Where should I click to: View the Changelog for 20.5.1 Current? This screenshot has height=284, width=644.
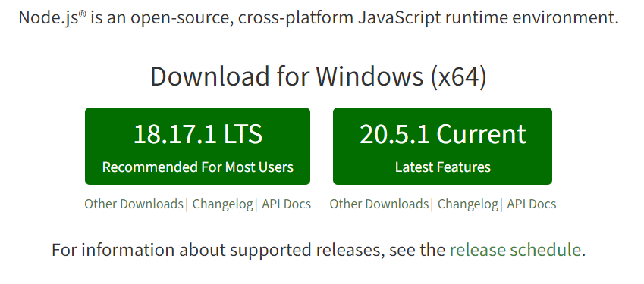468,204
